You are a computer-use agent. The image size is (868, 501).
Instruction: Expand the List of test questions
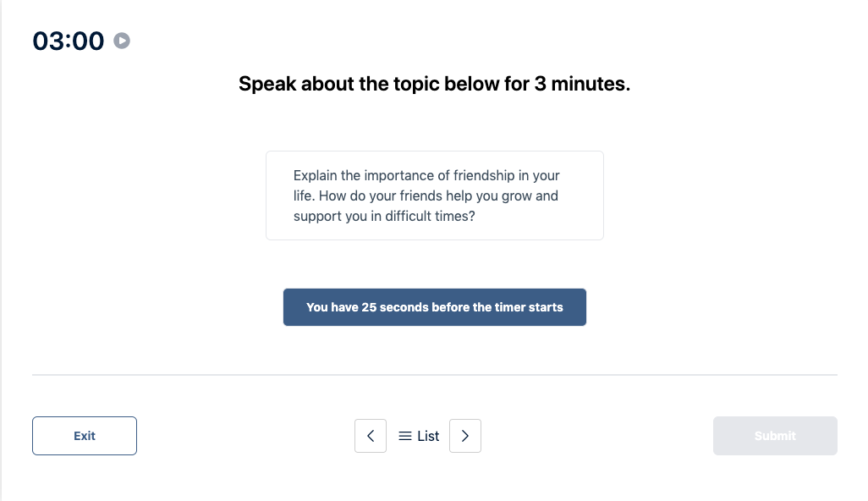[418, 435]
